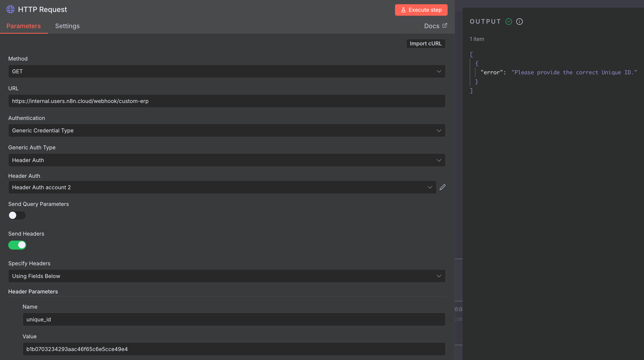Click into the URL input field
Screen dimensions: 644x360
point(227,101)
